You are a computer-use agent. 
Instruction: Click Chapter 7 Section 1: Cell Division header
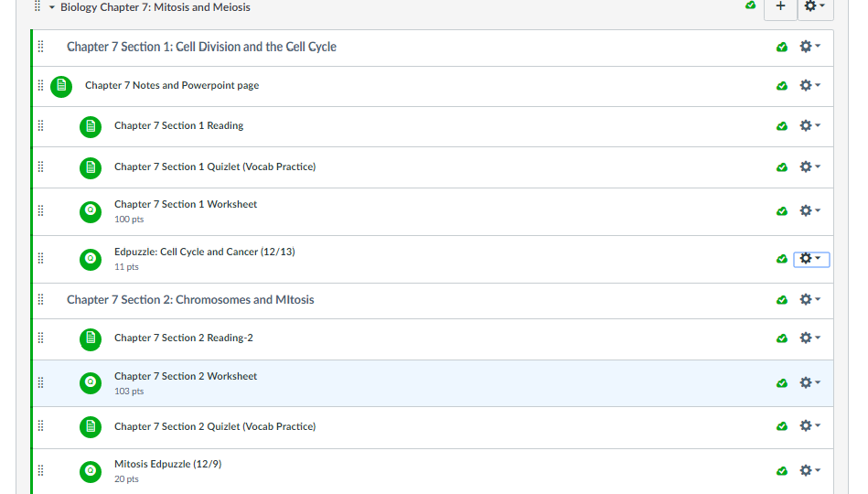201,47
